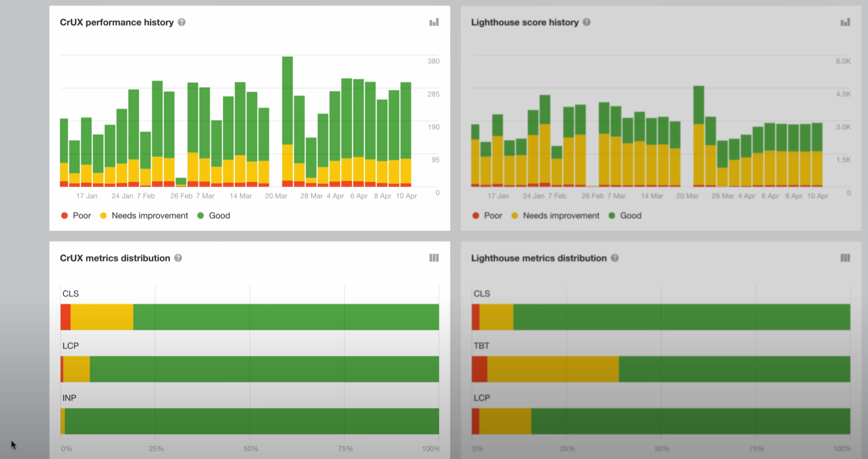Hide Good series in Lighthouse score history
868x459 pixels.
(x=625, y=216)
